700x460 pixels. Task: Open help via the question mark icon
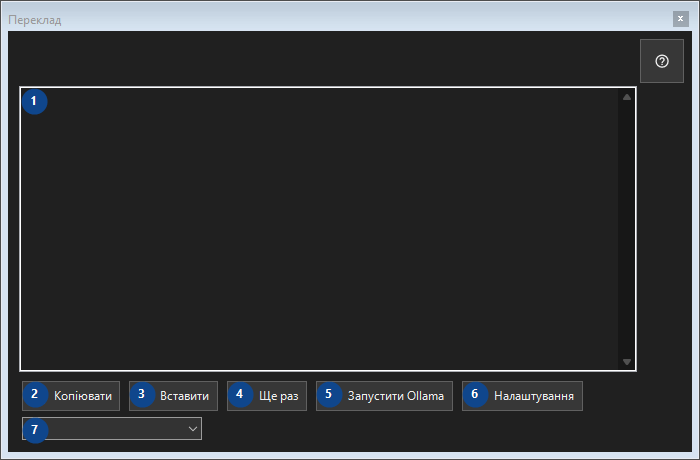[662, 61]
